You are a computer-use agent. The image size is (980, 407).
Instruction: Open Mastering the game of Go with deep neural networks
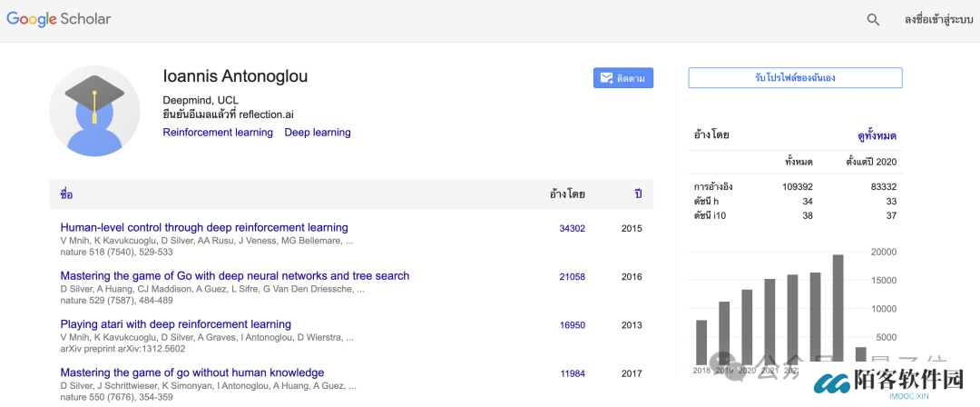pyautogui.click(x=235, y=276)
